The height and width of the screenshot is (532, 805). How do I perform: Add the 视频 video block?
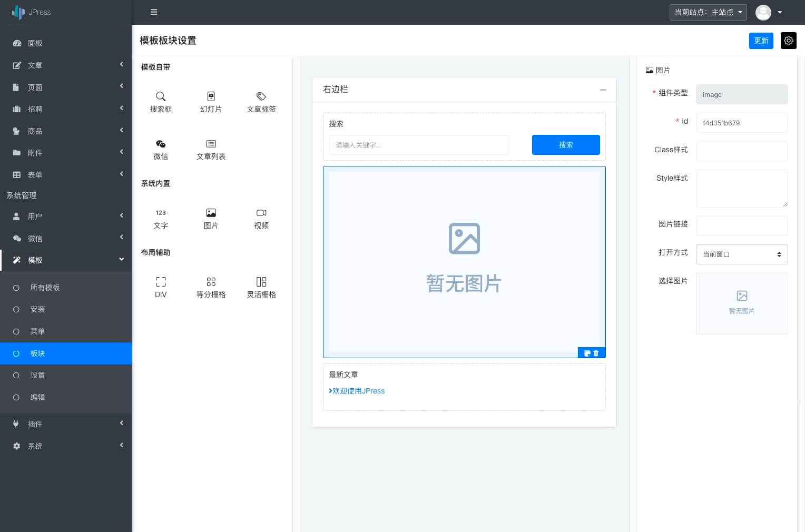[x=261, y=219]
